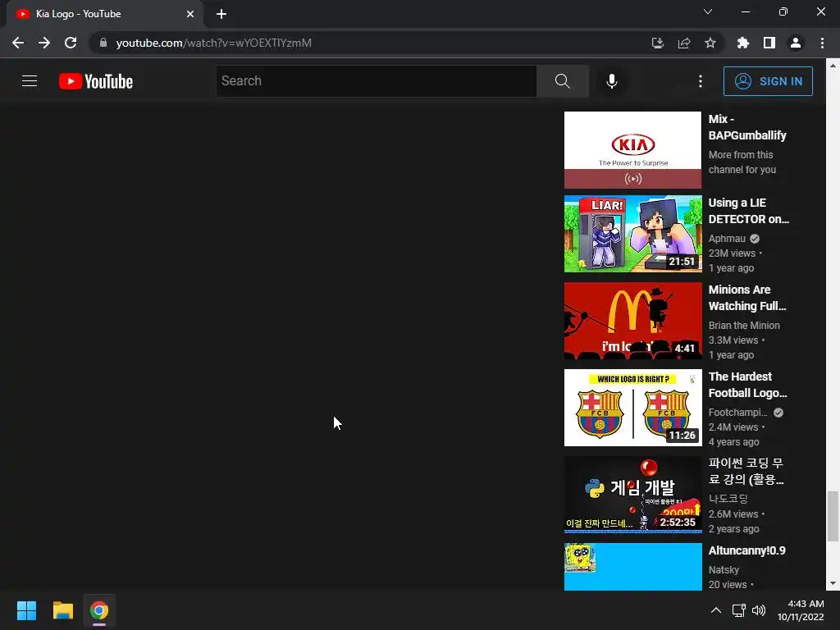Open the LIAR lie detector thumbnail
840x630 pixels.
coord(632,234)
